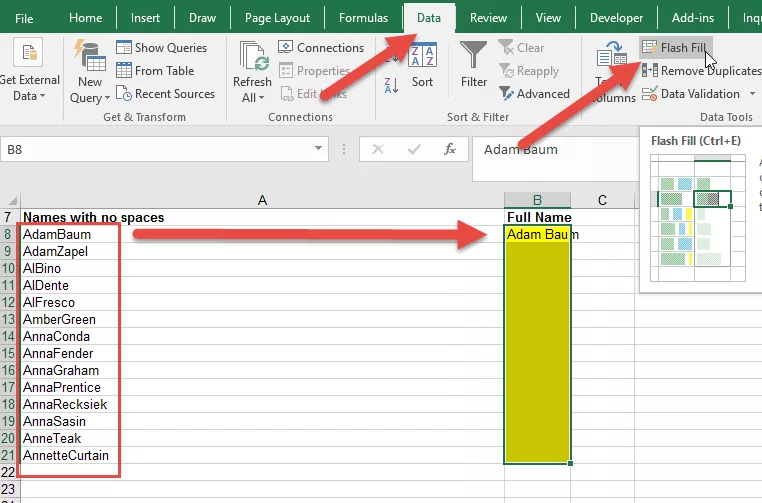Open Advanced filter options
This screenshot has height=503, width=762.
point(534,93)
